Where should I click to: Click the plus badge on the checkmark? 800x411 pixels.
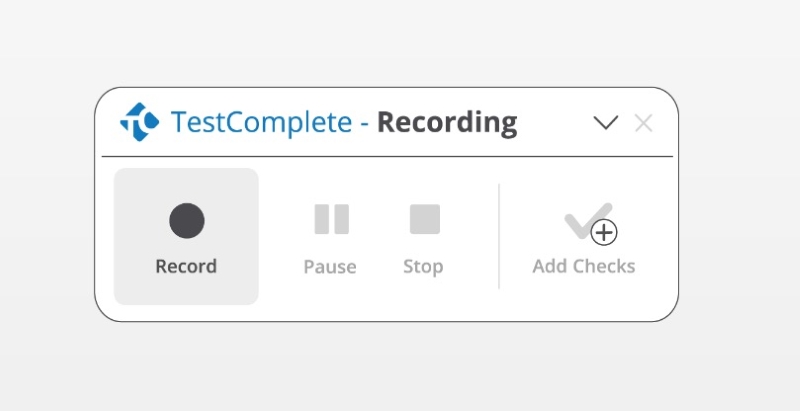(x=604, y=233)
